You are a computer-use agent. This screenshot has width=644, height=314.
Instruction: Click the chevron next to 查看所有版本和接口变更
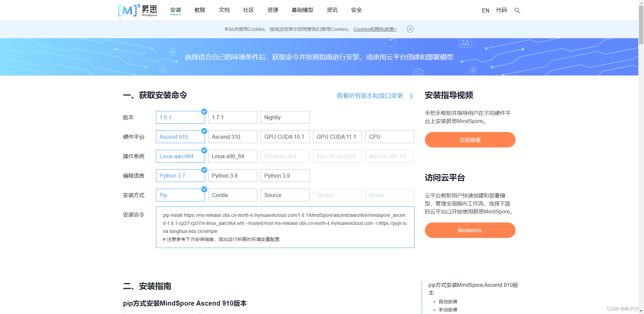coord(412,96)
